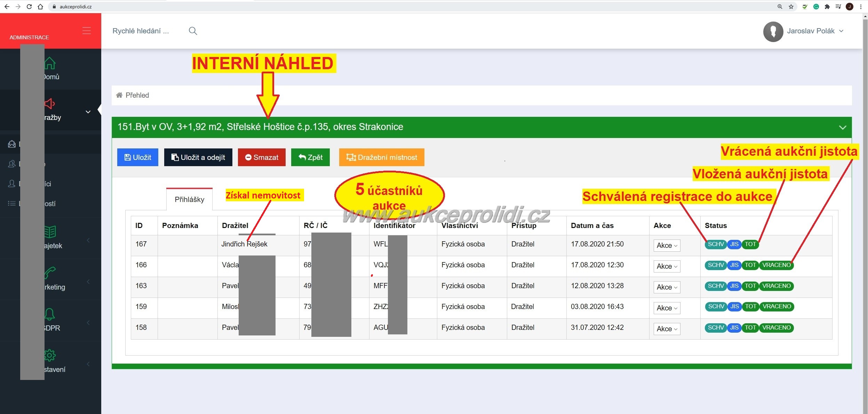This screenshot has width=868, height=414.
Task: Open the Grammarly extension icon
Action: pos(816,7)
